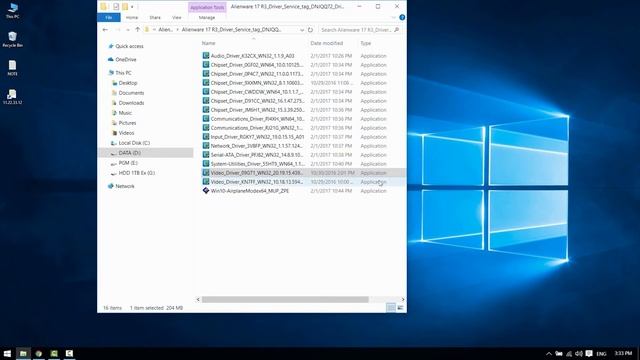
Task: Sort files by the Type column
Action: click(x=366, y=43)
